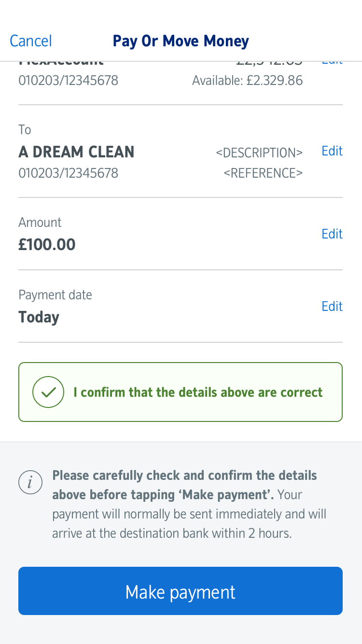The height and width of the screenshot is (644, 362).
Task: Tap the <DESCRIPTION> placeholder
Action: click(259, 153)
